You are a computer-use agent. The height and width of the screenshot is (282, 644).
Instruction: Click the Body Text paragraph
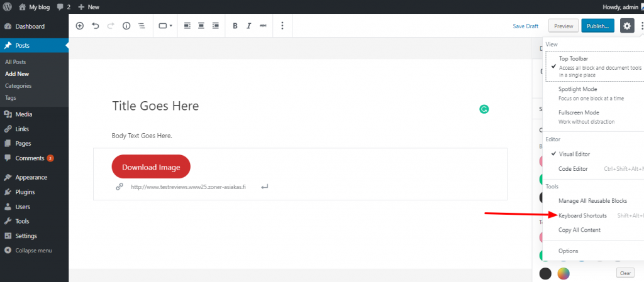142,136
